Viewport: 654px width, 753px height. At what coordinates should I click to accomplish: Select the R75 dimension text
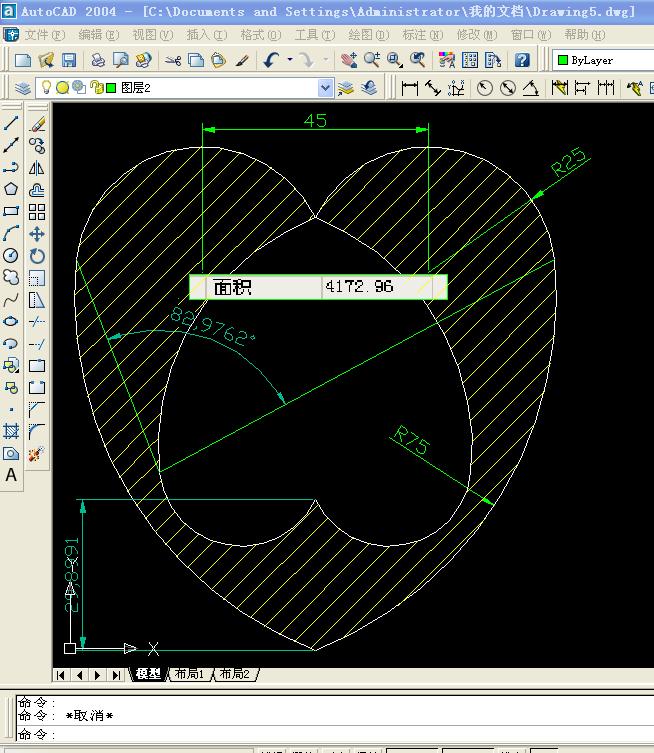point(411,440)
